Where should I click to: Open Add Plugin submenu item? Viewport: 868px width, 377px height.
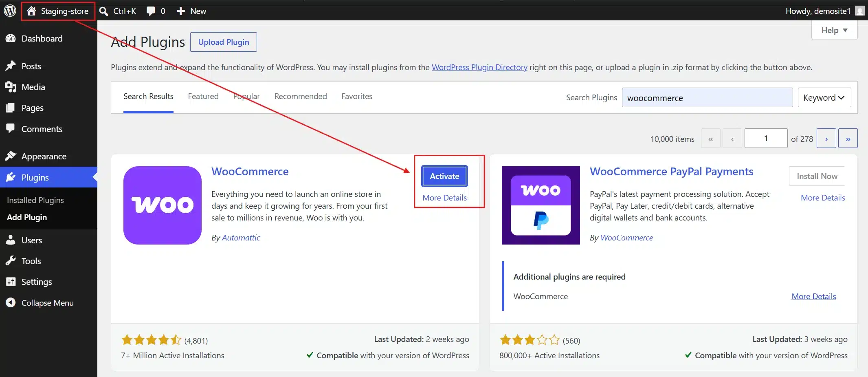(x=27, y=217)
